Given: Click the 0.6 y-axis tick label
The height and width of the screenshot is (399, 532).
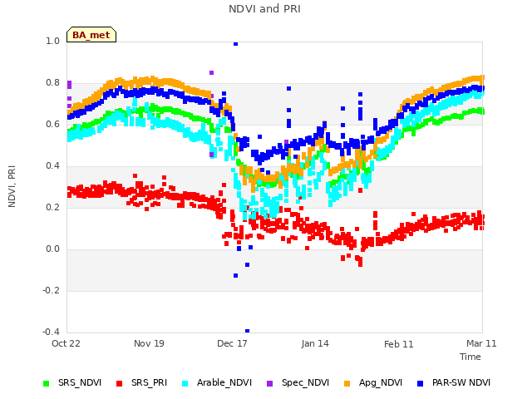Looking at the screenshot, I should (52, 124).
